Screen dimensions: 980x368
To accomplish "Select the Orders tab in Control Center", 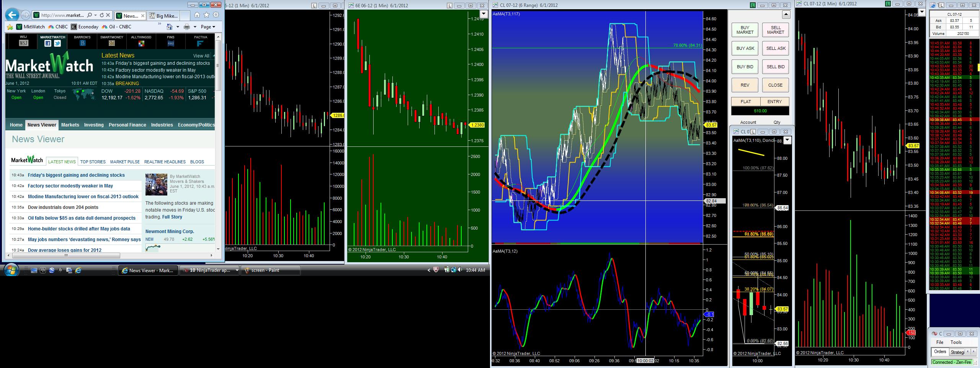I will (x=940, y=352).
